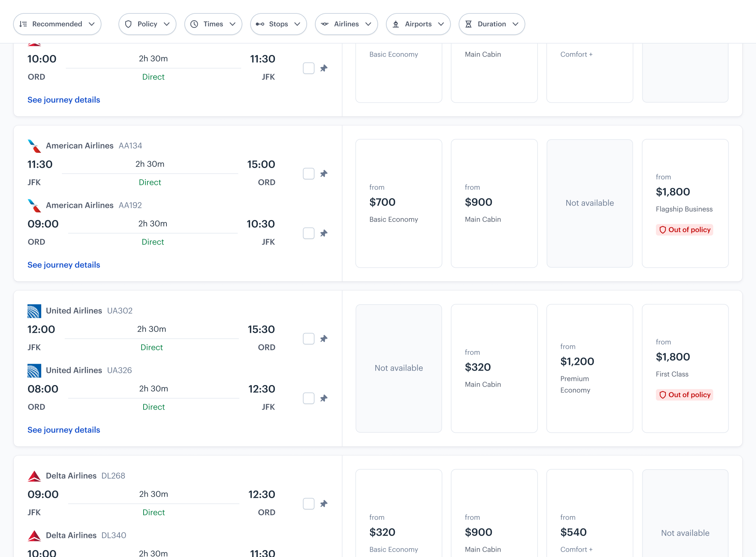
Task: Open the Recommended sort dropdown
Action: 57,24
